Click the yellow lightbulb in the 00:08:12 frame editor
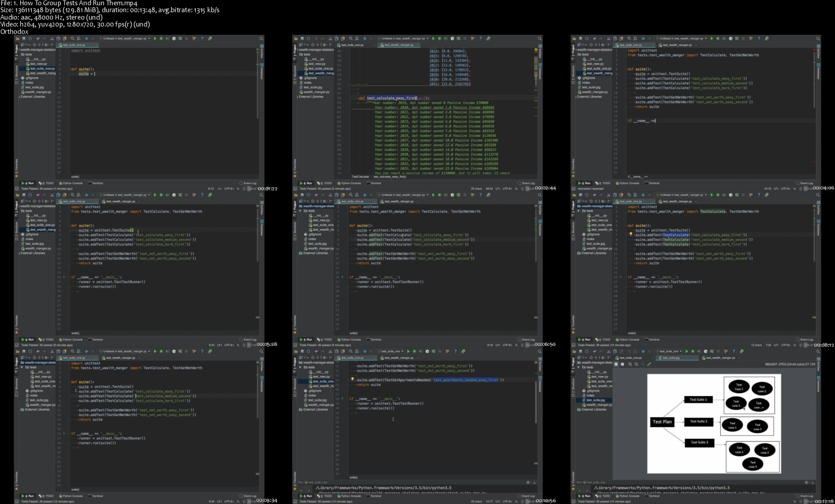The height and width of the screenshot is (504, 835). point(631,234)
